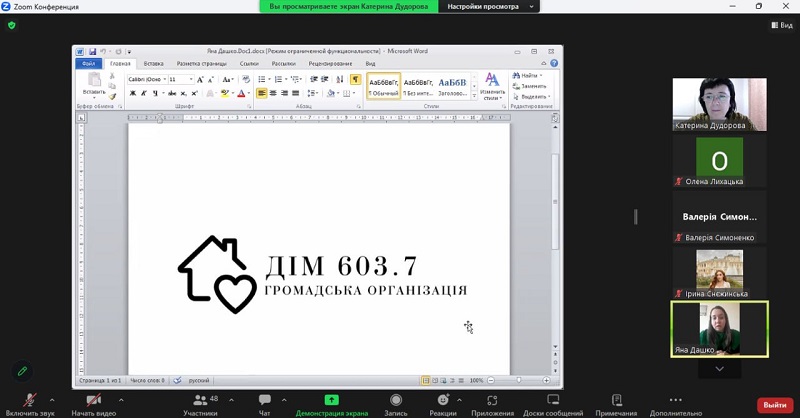The width and height of the screenshot is (800, 418).
Task: Apply the Обычный style in Word
Action: 384,86
